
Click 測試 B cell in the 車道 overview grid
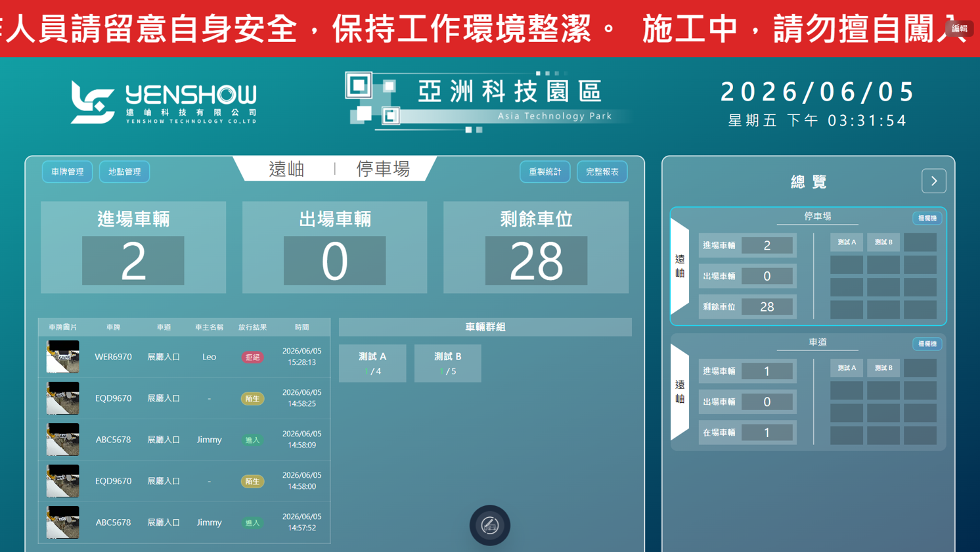point(883,368)
